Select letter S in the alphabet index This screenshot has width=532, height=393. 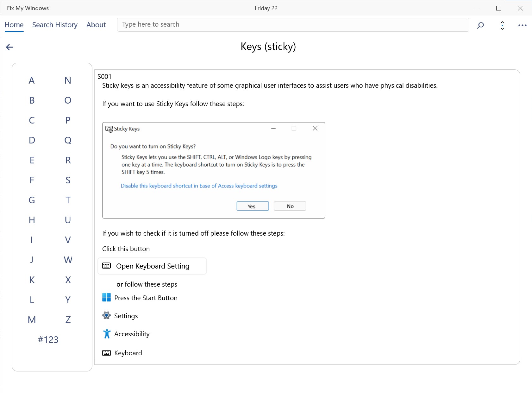(68, 180)
